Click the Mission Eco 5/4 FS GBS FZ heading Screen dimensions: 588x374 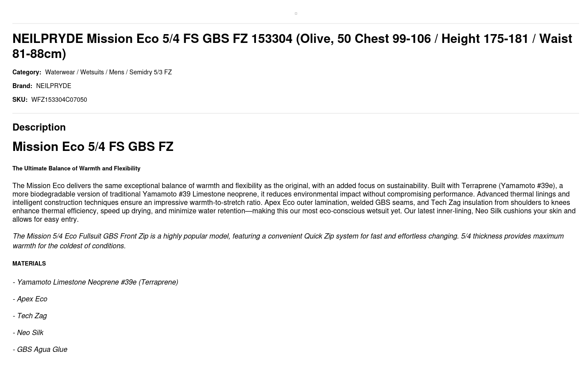point(93,147)
